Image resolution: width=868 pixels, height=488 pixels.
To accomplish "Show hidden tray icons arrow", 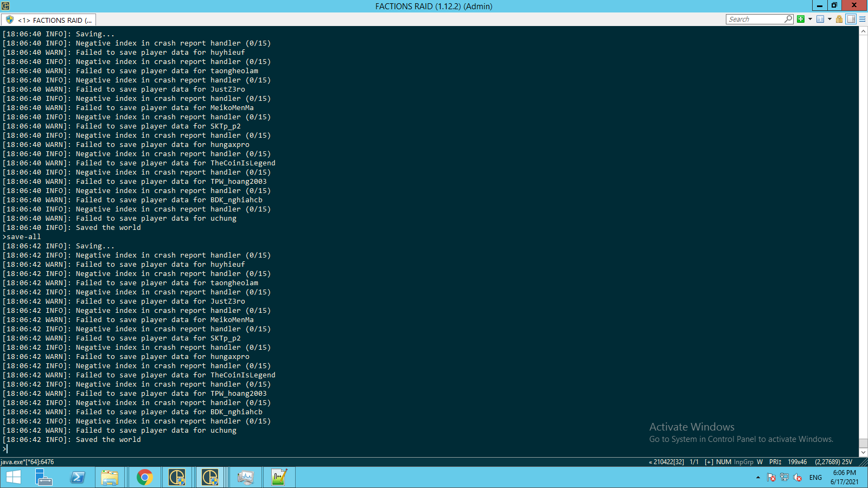I will (758, 478).
